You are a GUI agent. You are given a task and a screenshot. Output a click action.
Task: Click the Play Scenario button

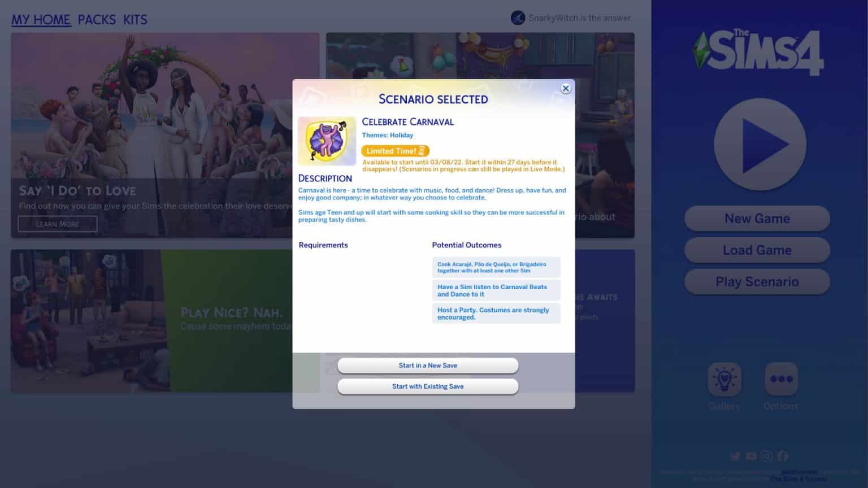tap(757, 282)
